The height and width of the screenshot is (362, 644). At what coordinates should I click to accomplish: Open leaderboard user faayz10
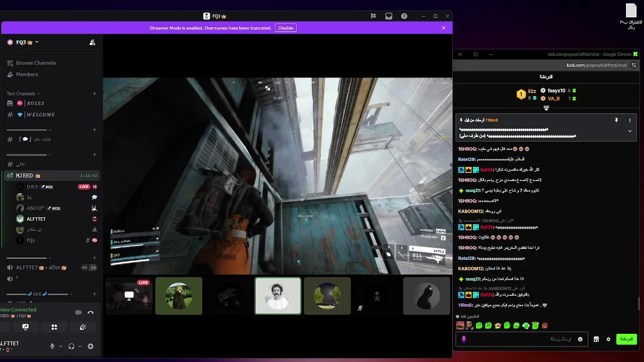pyautogui.click(x=556, y=90)
